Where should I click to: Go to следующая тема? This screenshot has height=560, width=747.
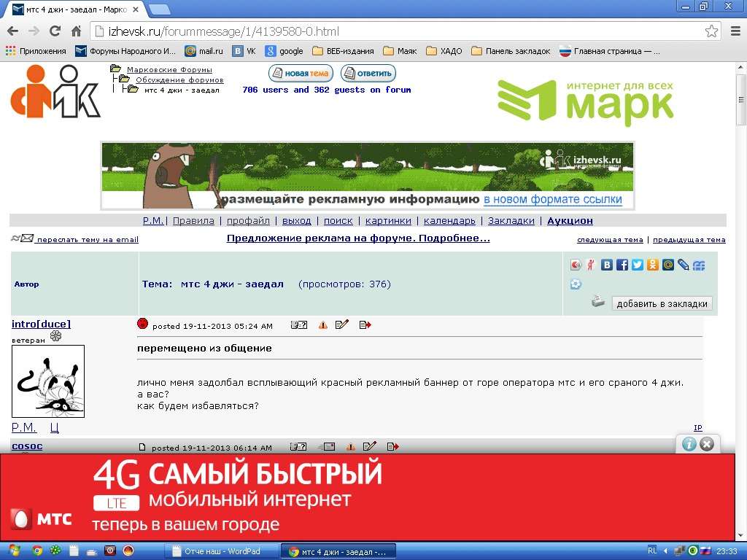[610, 239]
